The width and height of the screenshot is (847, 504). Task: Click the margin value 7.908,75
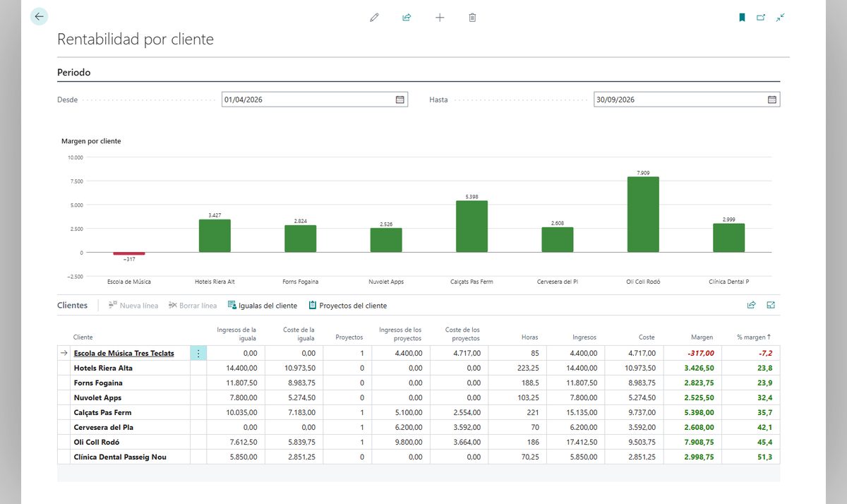(699, 442)
